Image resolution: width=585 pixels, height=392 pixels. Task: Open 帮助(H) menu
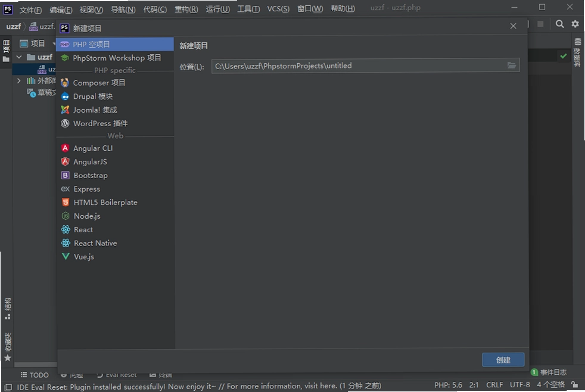pyautogui.click(x=343, y=9)
